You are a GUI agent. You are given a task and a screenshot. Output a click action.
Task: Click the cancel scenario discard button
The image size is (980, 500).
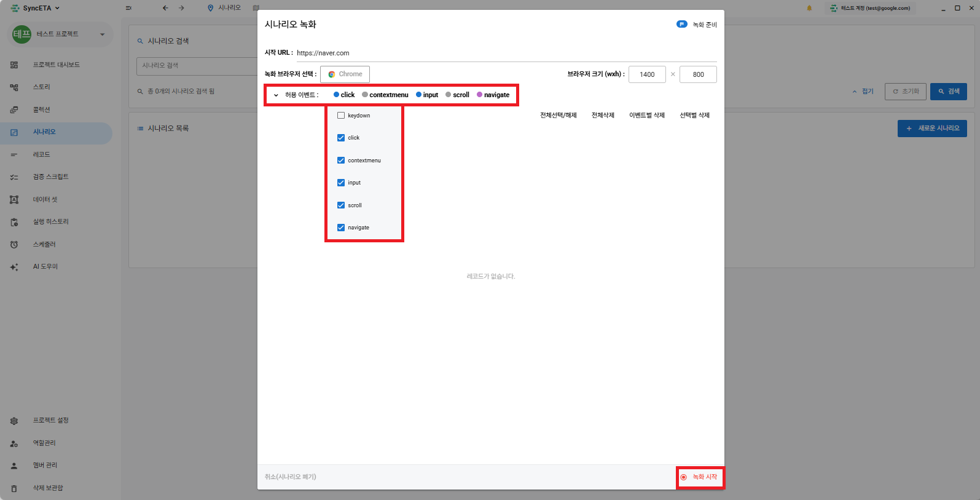coord(291,477)
